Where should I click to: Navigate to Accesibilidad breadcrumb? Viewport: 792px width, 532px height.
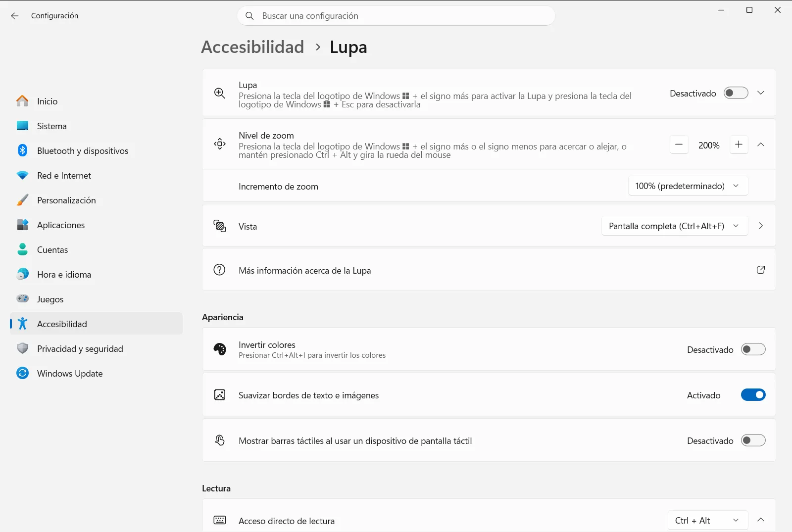(x=252, y=47)
